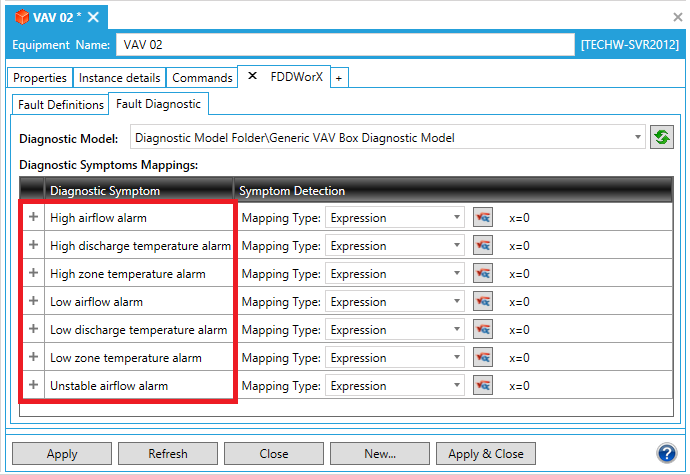Open the Instance details tab
This screenshot has width=690, height=475.
tap(119, 78)
